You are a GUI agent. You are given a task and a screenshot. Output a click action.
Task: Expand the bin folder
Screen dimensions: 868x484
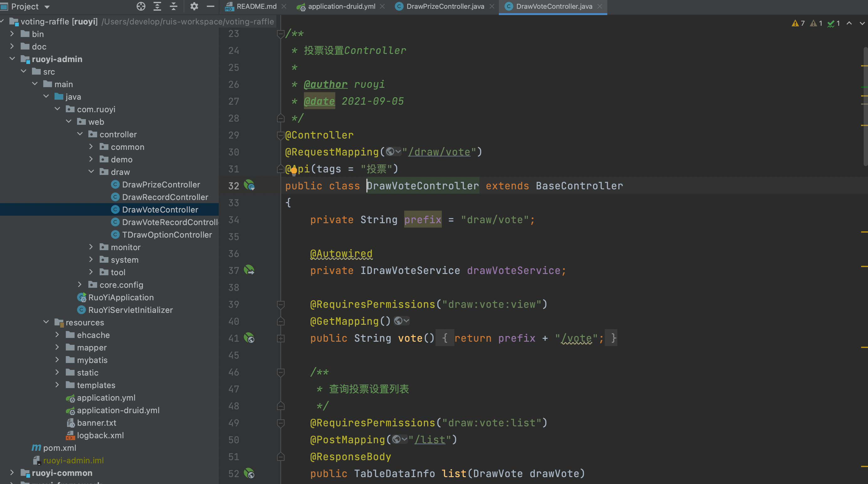(x=12, y=33)
